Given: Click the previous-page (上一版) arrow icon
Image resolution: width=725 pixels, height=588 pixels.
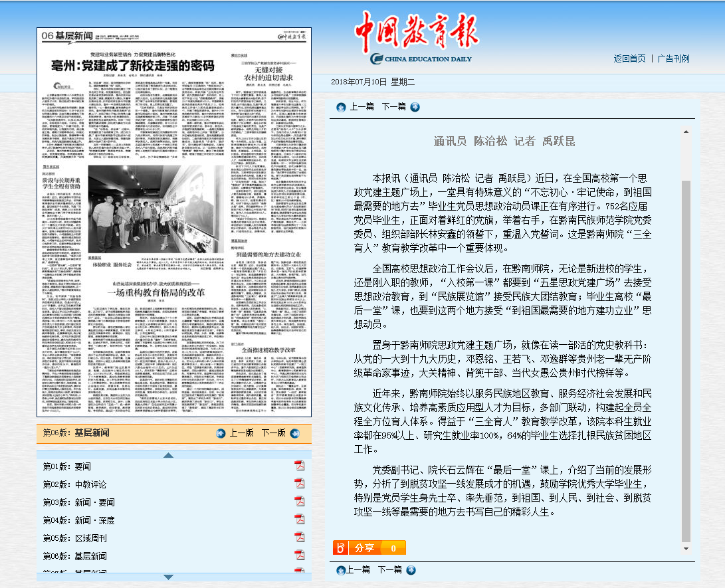Looking at the screenshot, I should [221, 434].
